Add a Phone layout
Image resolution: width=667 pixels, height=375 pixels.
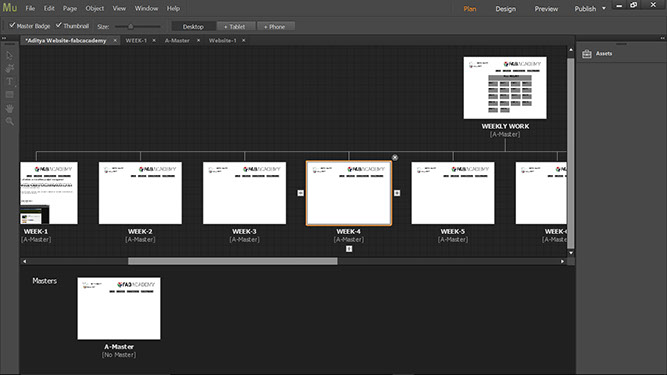click(275, 26)
